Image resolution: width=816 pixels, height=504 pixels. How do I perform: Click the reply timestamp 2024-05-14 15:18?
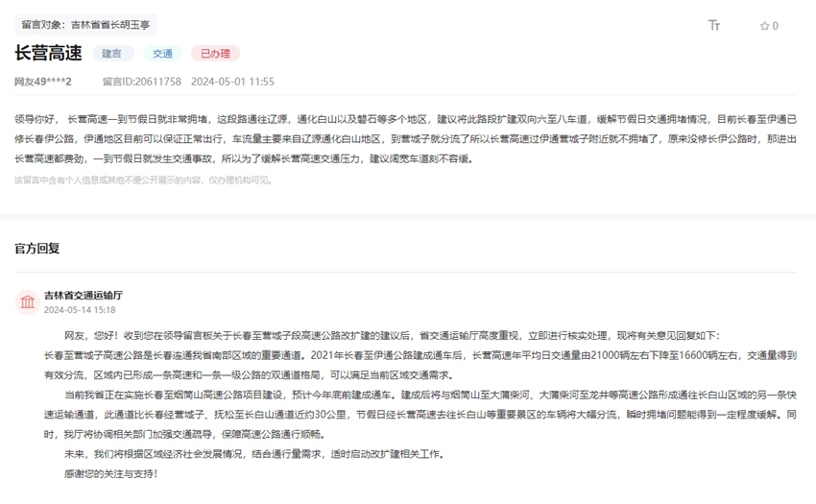click(x=80, y=310)
